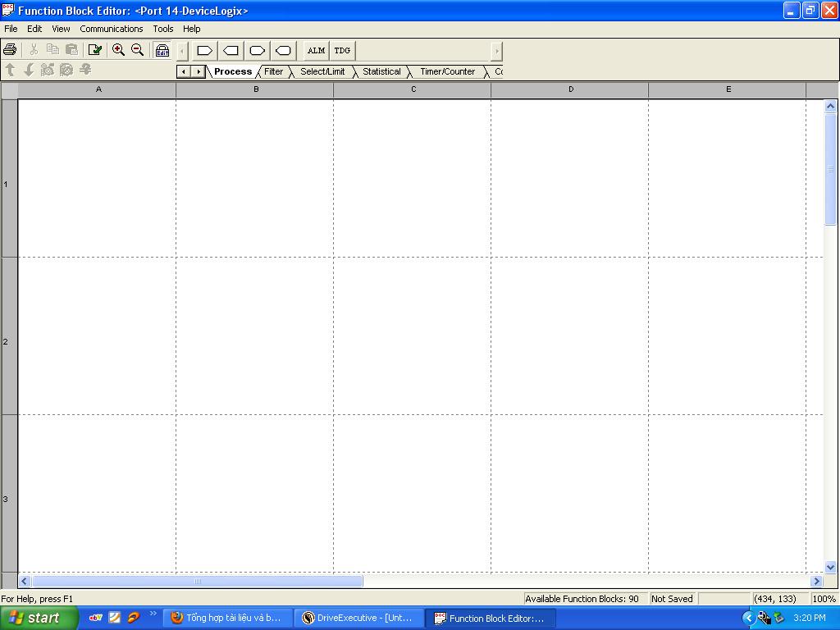Viewport: 840px width, 630px height.
Task: Click horizontal scrollbar right arrow
Action: click(816, 581)
